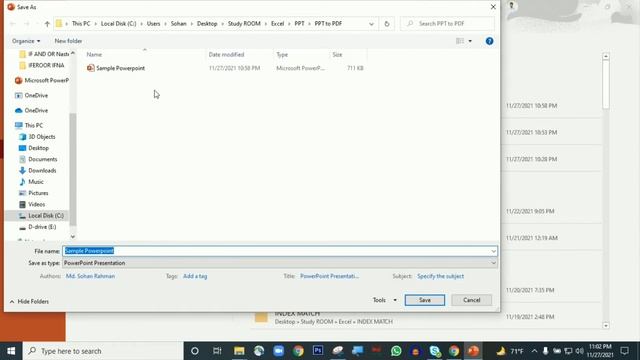
Task: Open cloud OneDrive entry
Action: tap(31, 110)
